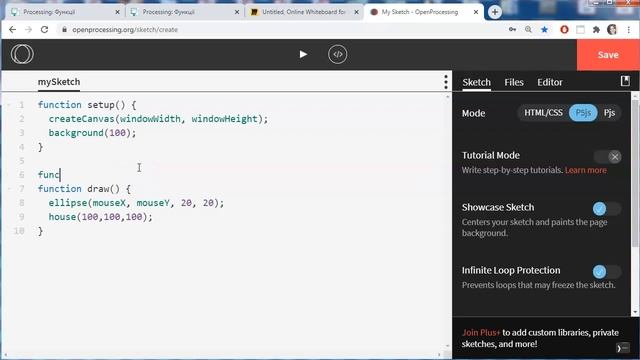Open the code view icon

pos(338,54)
